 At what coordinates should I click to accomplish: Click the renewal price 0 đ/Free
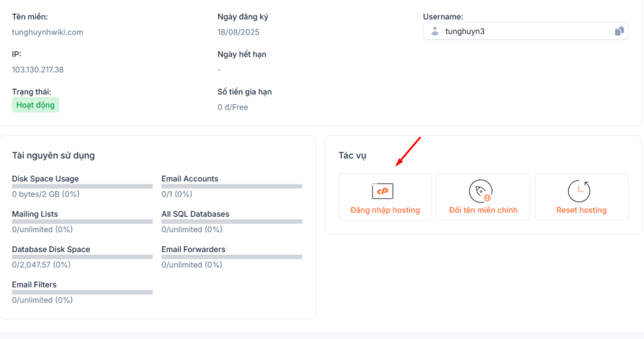click(x=233, y=108)
